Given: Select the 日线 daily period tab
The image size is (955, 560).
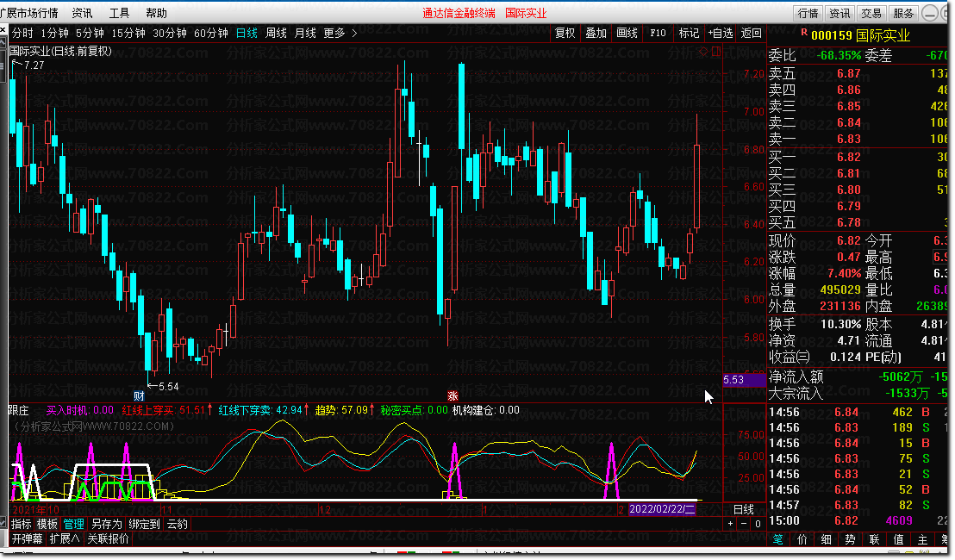Looking at the screenshot, I should point(247,33).
